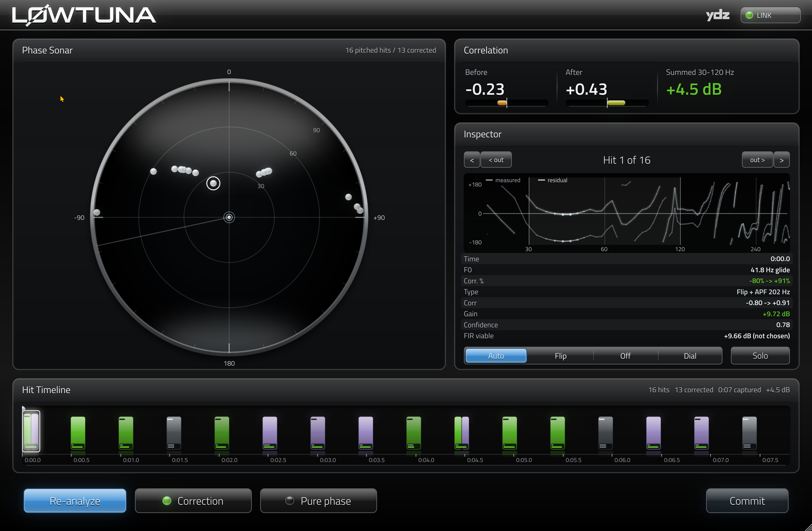
Task: Select the green hit block at 0:04.0
Action: tap(414, 433)
